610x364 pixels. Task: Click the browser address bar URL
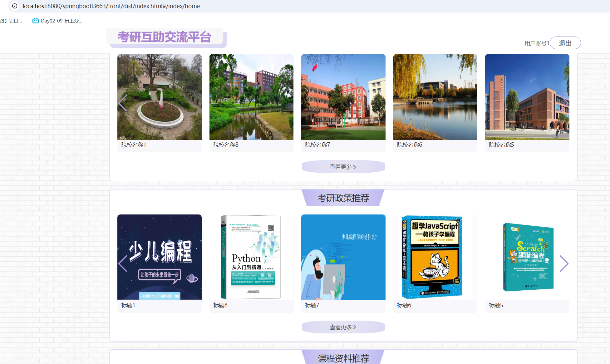[x=111, y=6]
